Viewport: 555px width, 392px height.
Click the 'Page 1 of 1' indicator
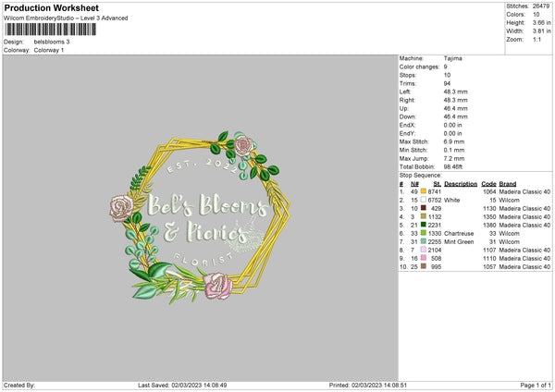point(536,386)
